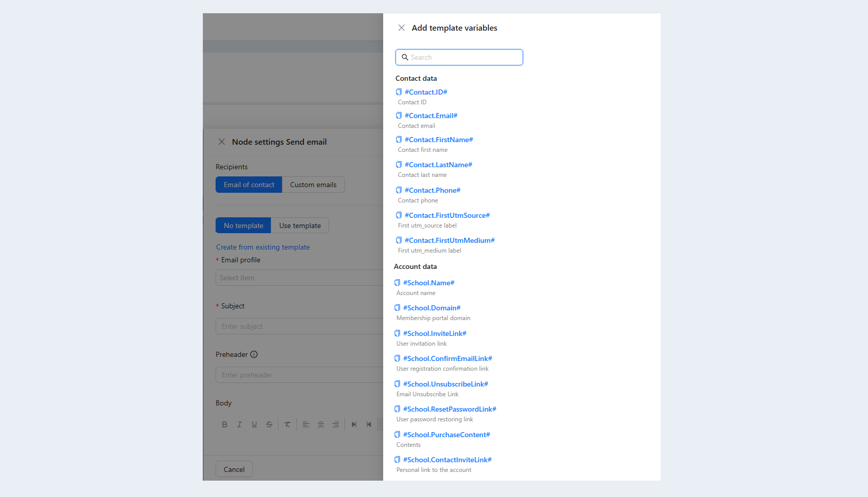Click the Cancel button
Screen dimensions: 868x497
pyautogui.click(x=234, y=469)
